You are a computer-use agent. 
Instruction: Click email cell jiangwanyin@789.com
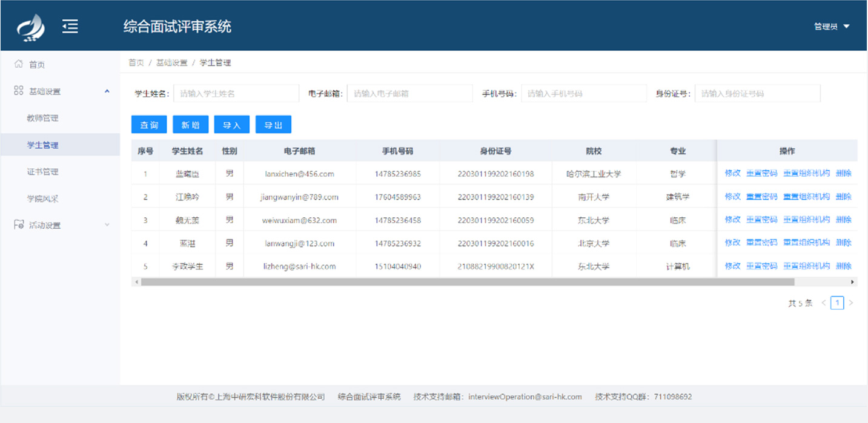[x=299, y=197]
